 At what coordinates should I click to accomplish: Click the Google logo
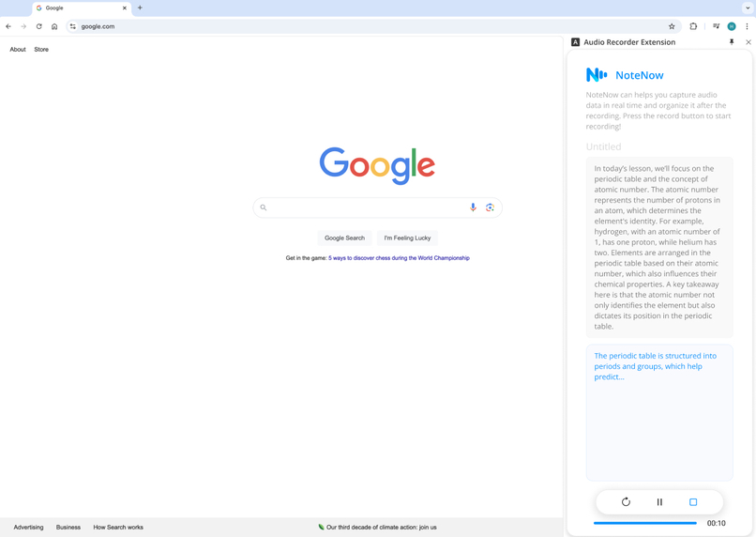tap(377, 165)
